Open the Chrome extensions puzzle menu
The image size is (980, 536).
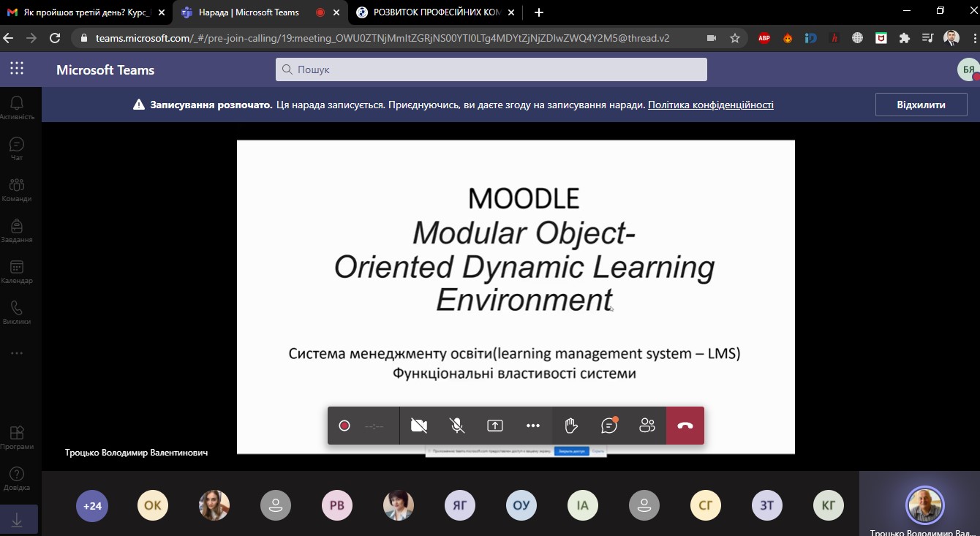(905, 38)
